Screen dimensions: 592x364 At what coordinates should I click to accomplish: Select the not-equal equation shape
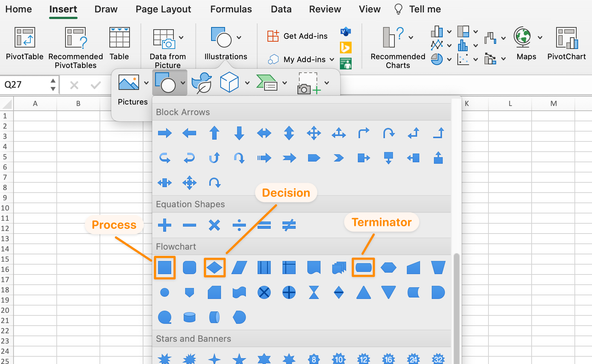289,225
